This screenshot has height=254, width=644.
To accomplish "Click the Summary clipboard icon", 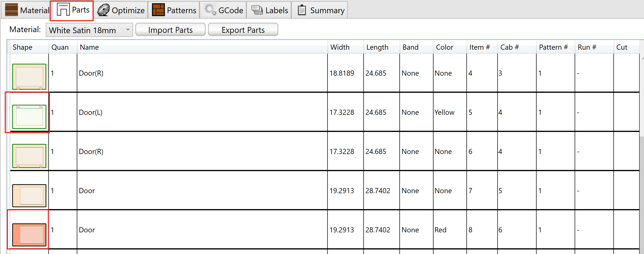I will [x=302, y=10].
